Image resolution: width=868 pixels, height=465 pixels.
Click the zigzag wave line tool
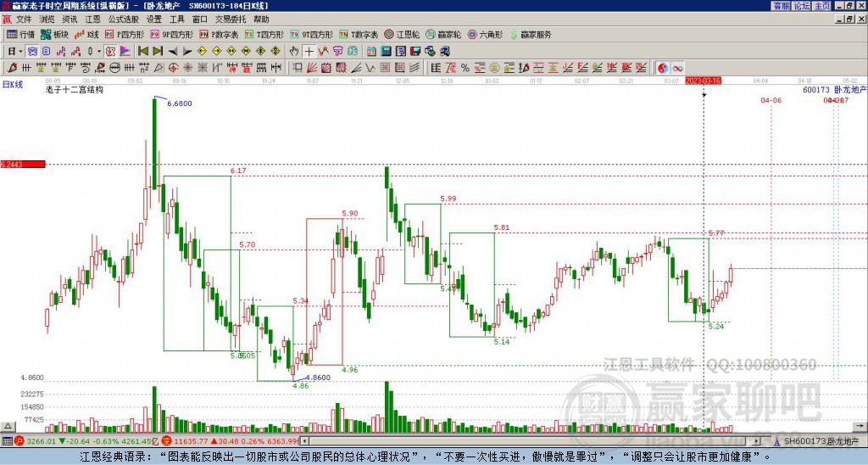click(370, 68)
